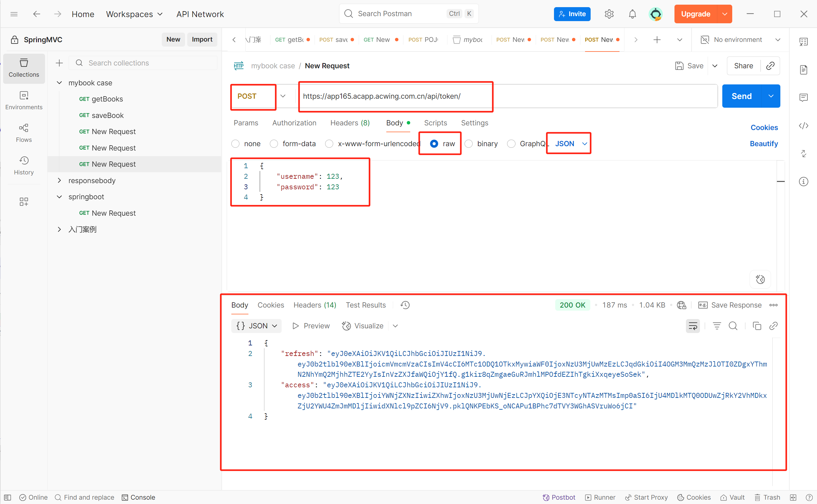Open the documentation panel icon
817x504 pixels.
point(804,70)
